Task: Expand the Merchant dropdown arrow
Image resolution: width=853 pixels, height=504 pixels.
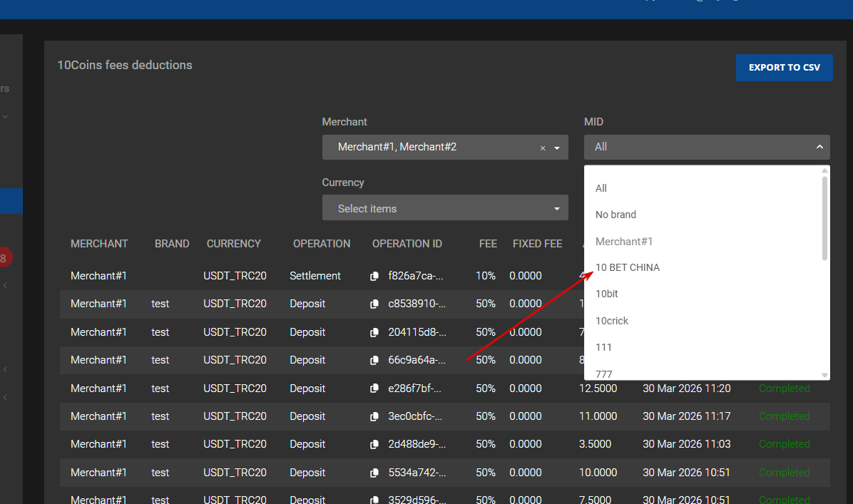Action: (556, 148)
